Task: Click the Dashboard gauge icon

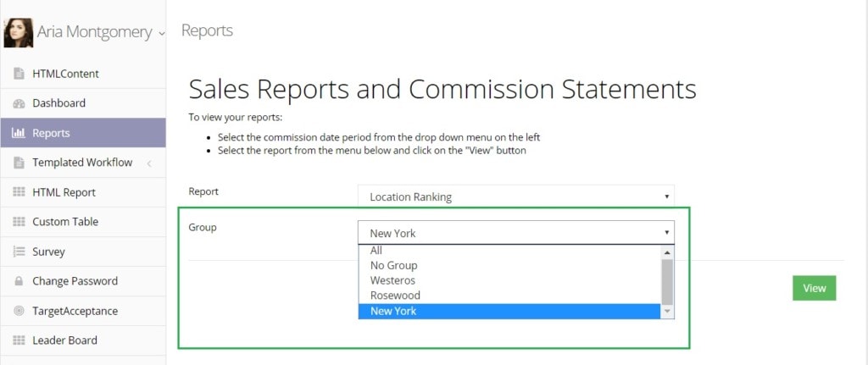Action: coord(19,103)
